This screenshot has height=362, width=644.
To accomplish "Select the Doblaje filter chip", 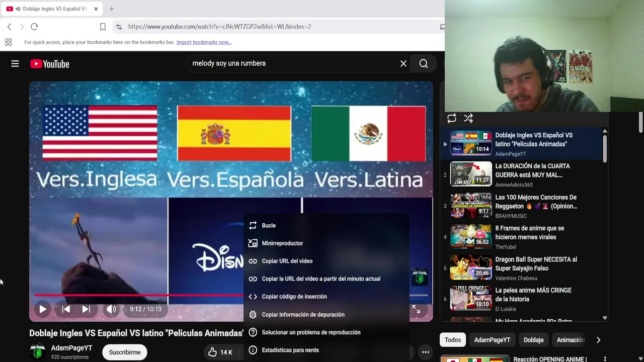I will click(533, 340).
